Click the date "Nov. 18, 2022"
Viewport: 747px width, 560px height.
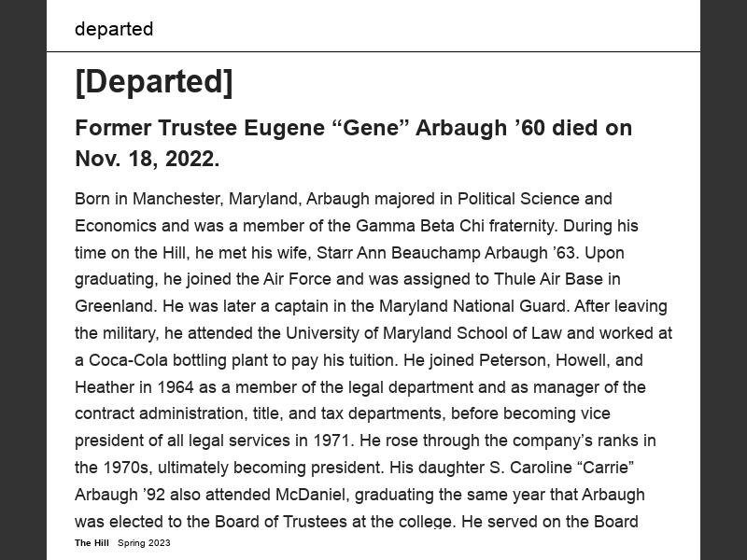tap(145, 160)
